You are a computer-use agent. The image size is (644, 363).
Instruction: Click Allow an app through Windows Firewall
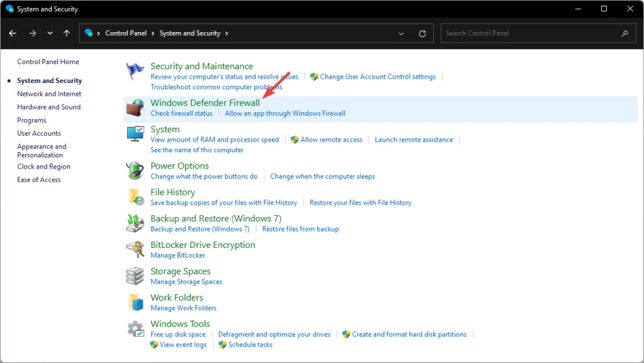coord(285,113)
